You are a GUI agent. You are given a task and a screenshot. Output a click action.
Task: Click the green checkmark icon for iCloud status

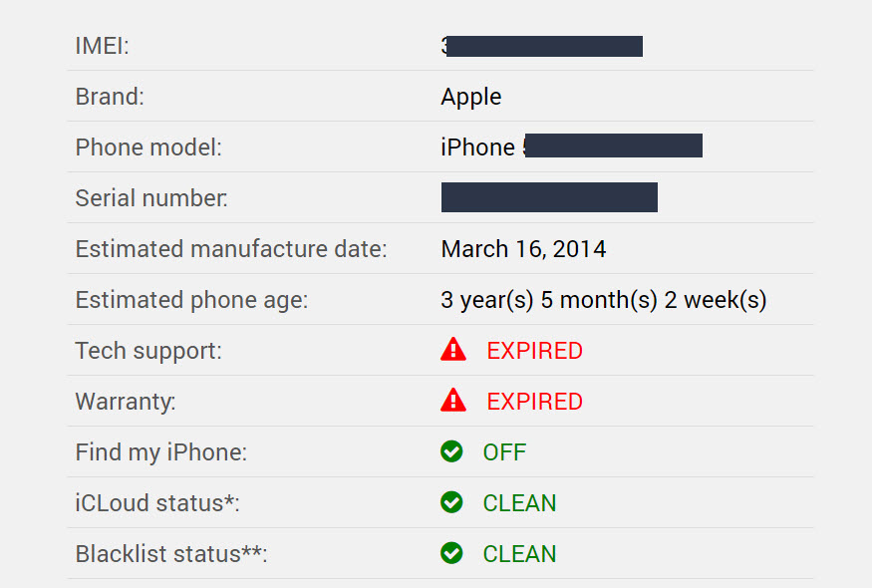451,502
